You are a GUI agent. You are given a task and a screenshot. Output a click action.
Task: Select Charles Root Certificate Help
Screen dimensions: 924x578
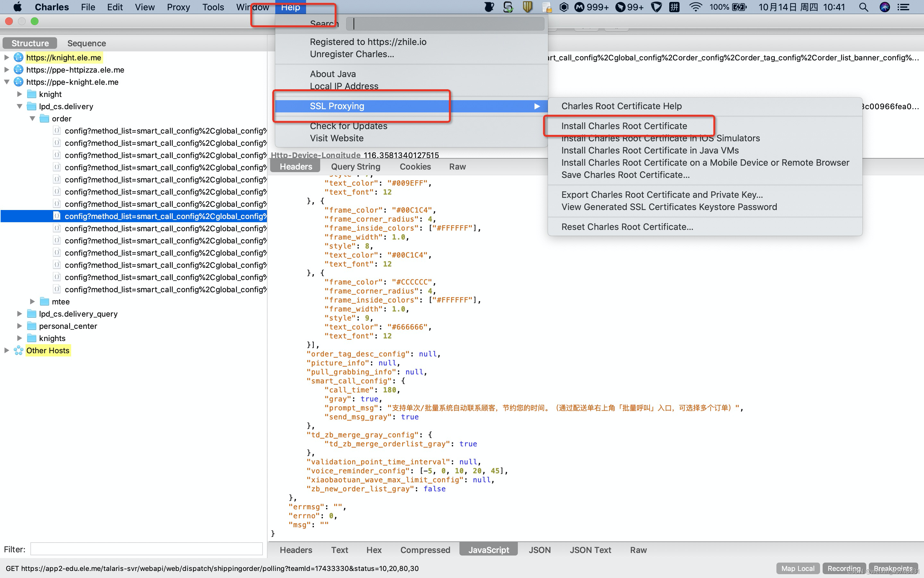[621, 106]
